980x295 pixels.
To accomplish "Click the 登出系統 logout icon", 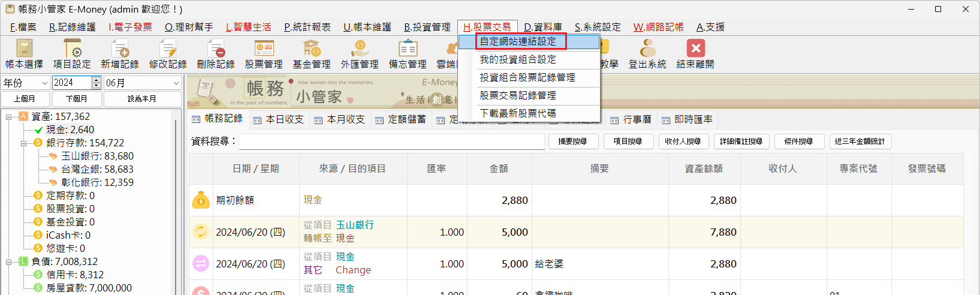I will pos(647,53).
